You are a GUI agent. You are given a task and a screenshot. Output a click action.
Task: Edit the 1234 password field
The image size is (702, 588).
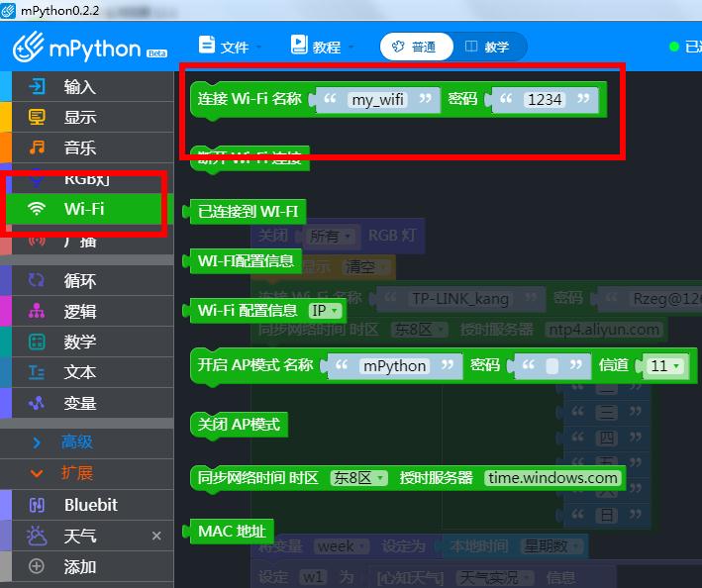(x=545, y=99)
